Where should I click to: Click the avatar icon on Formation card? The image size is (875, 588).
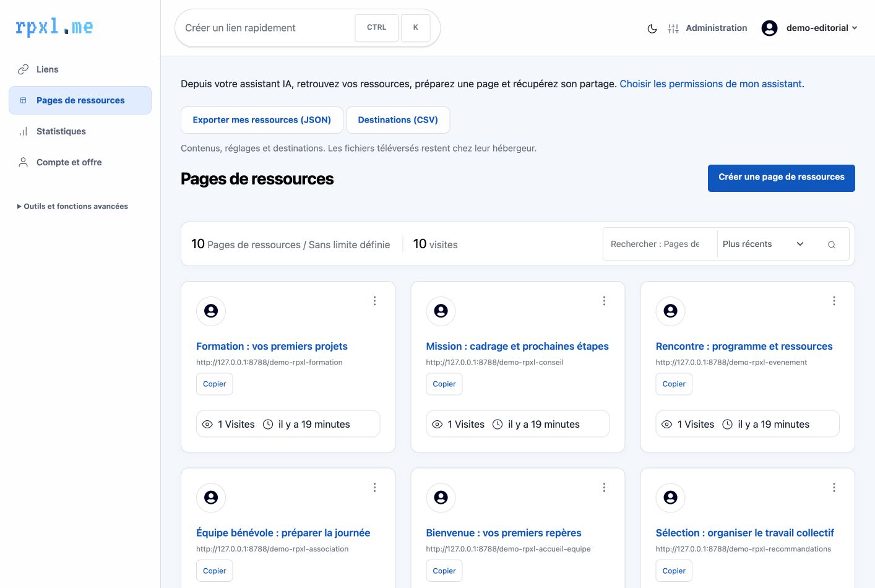click(x=211, y=311)
